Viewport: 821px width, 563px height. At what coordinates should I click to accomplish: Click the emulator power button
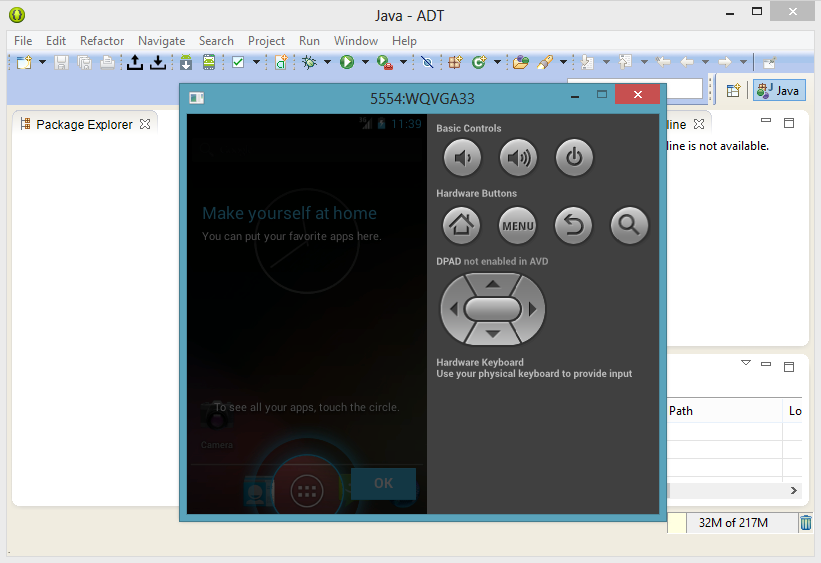(x=574, y=158)
